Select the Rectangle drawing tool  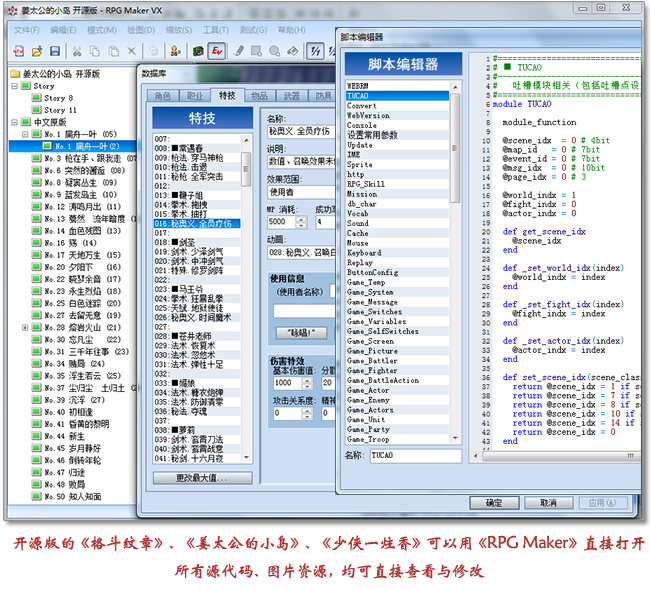tap(256, 51)
